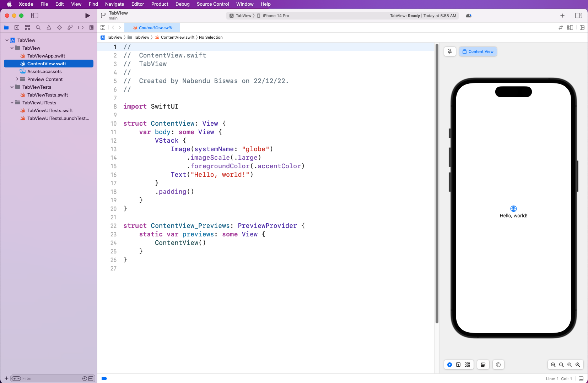Open the Test navigator diamond icon
Image resolution: width=588 pixels, height=383 pixels.
59,28
